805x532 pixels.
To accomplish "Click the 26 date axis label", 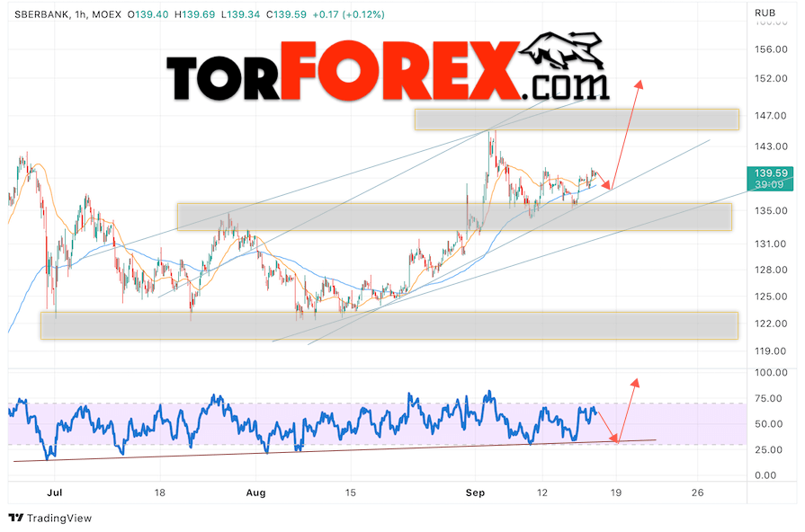I will (697, 492).
